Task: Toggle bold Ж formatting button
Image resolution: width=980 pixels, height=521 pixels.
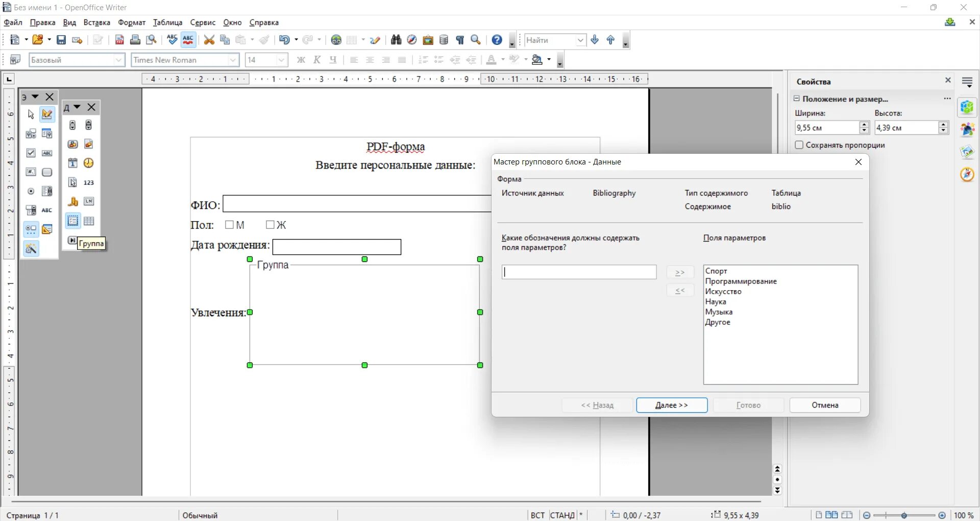Action: (x=301, y=60)
